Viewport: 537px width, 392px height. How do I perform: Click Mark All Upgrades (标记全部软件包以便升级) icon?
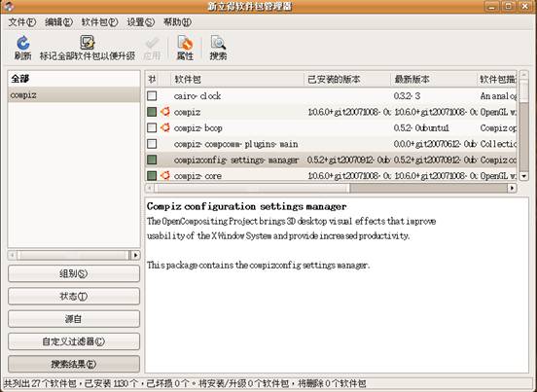88,43
